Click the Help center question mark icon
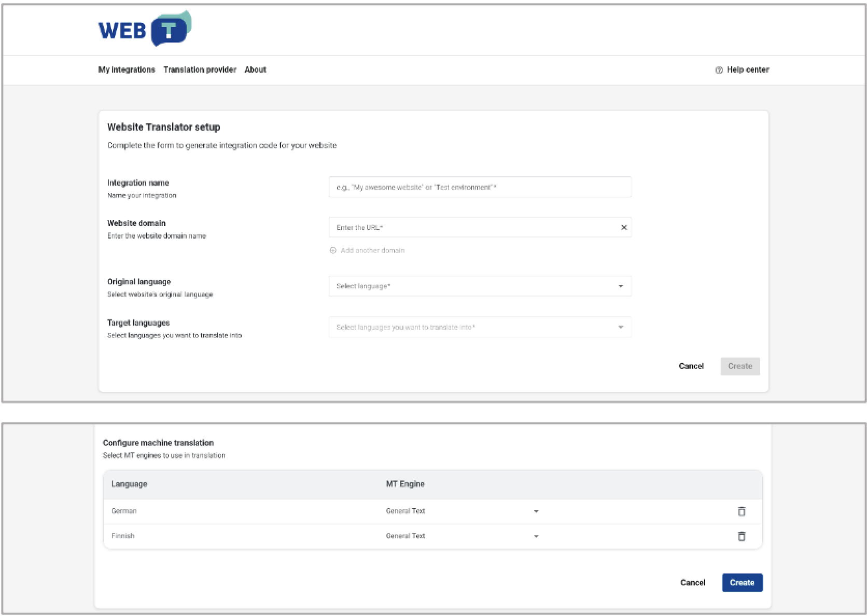 point(719,70)
